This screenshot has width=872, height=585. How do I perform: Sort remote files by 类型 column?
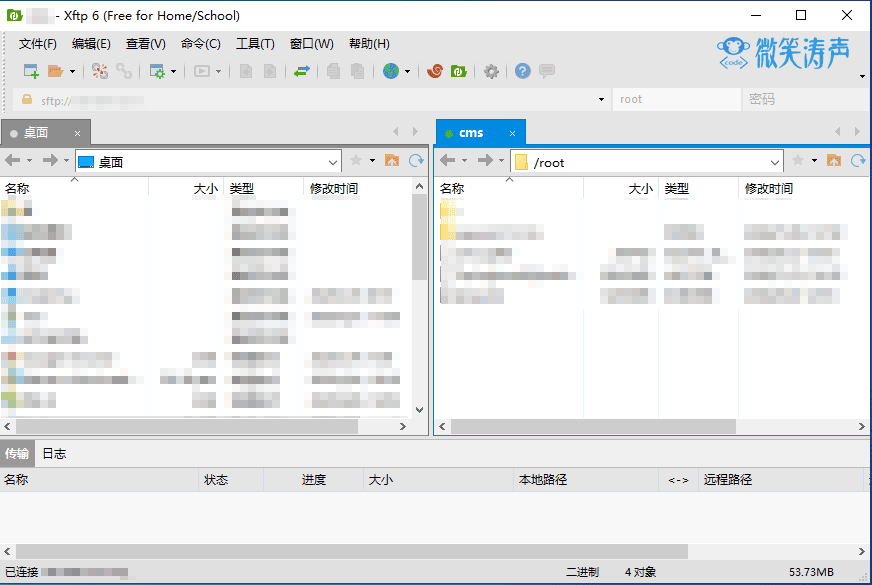(698, 189)
